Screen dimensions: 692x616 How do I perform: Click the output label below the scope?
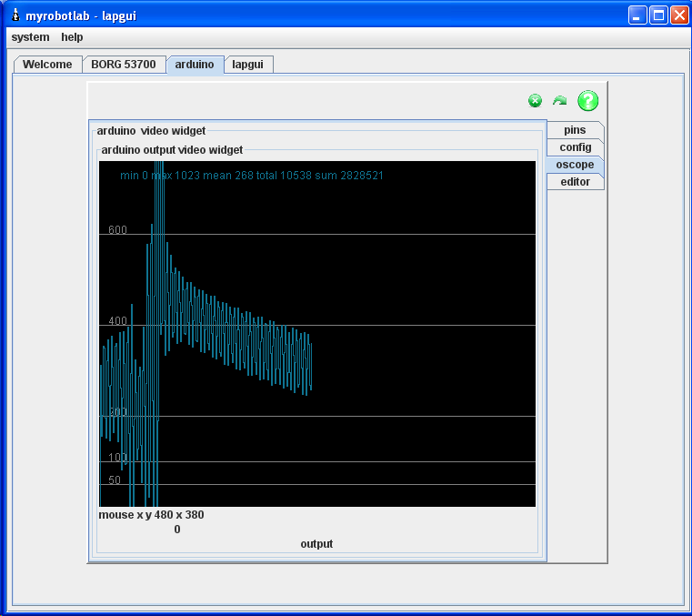tap(316, 544)
